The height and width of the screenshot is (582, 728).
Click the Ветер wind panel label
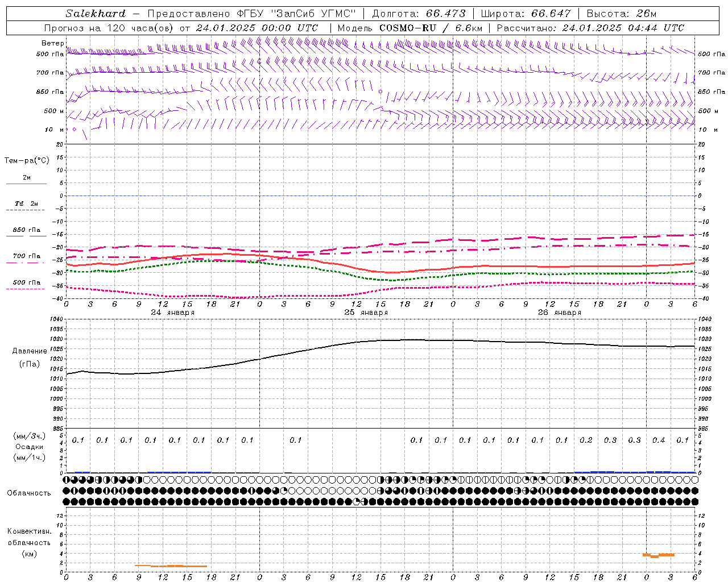(53, 43)
